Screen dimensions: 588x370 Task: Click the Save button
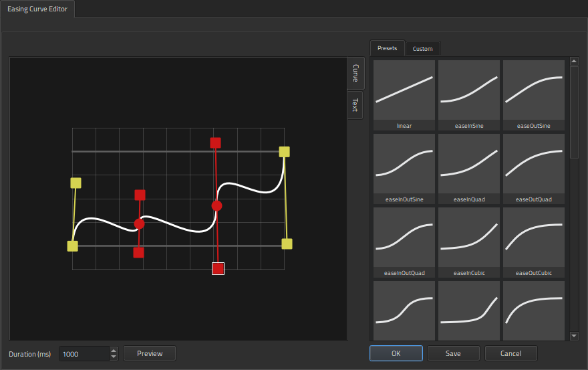click(x=453, y=353)
